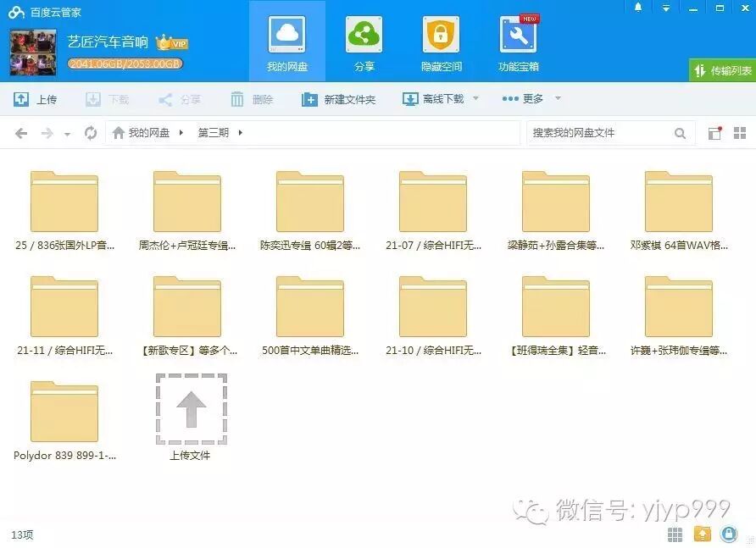Open folder 许巍+张玮伽专辑等...
Image resolution: width=756 pixels, height=548 pixels.
tap(679, 316)
